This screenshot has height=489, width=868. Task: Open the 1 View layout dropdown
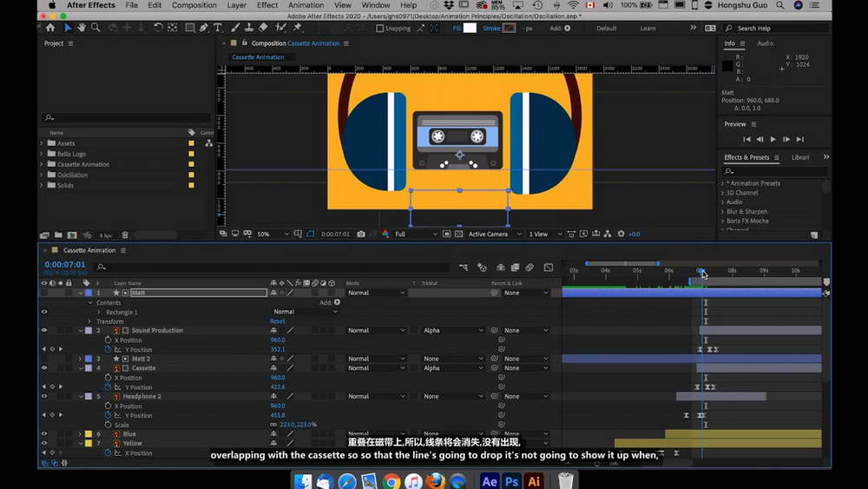tap(545, 235)
